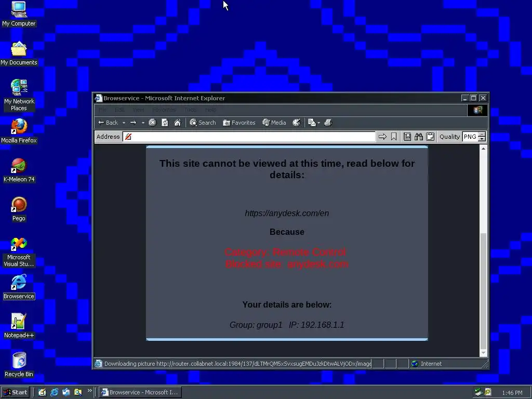This screenshot has width=532, height=399.
Task: Click the Mail toolbar icon
Action: [x=312, y=123]
